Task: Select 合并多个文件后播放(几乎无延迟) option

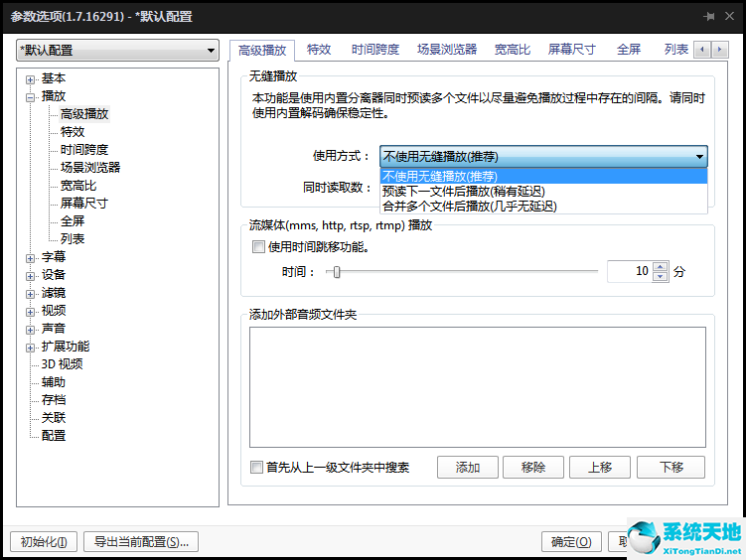Action: (x=469, y=206)
